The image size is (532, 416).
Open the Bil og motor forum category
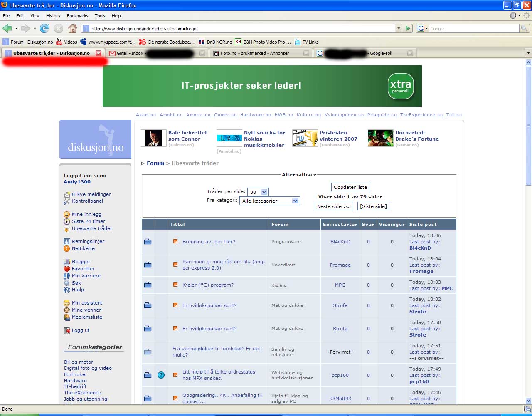(x=79, y=362)
